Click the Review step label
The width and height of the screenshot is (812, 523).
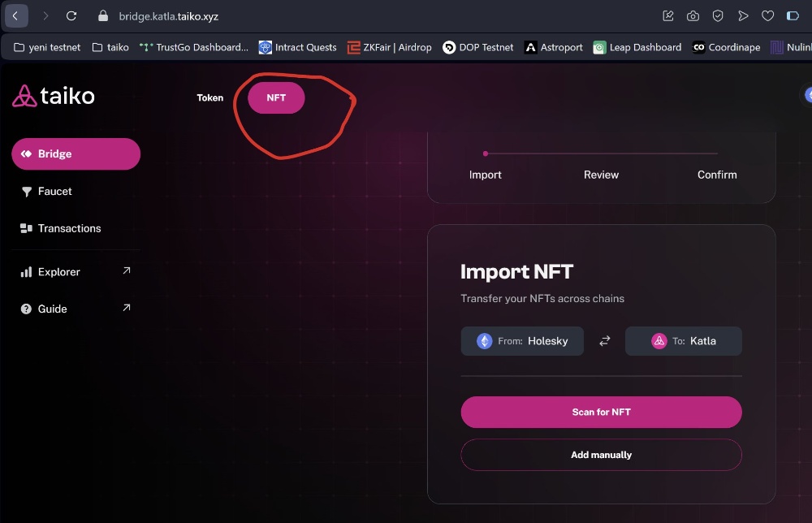601,175
